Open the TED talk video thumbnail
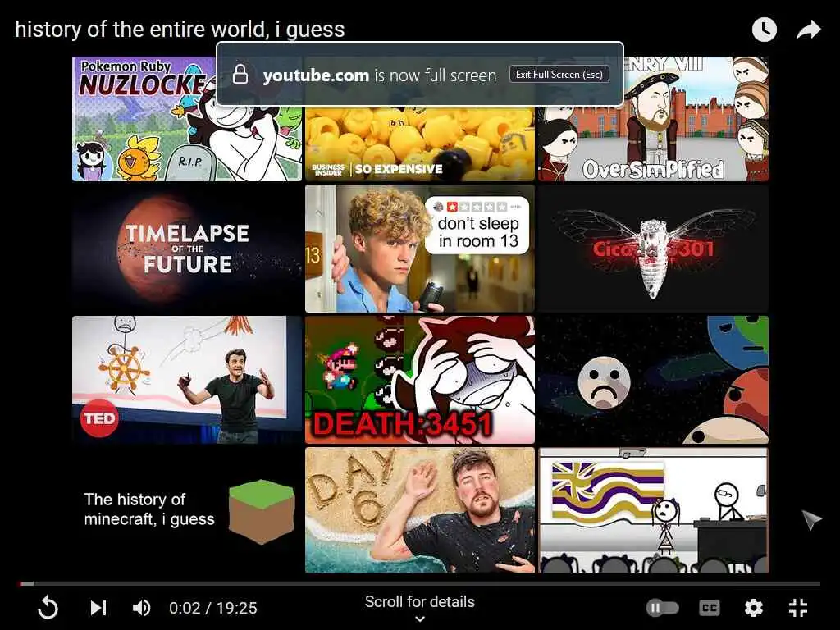Viewport: 840px width, 630px height. 187,379
